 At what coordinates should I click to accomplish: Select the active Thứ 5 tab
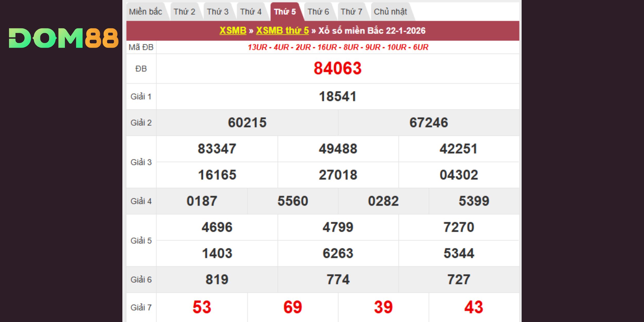[x=285, y=12]
